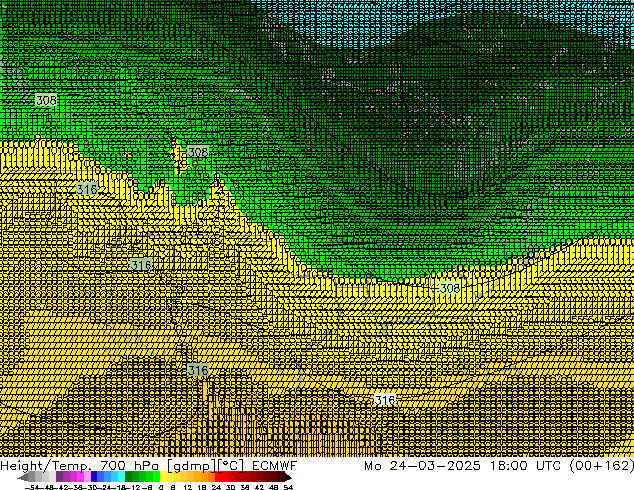
Task: Click the 308 label beside the yellow spike
Action: [198, 152]
